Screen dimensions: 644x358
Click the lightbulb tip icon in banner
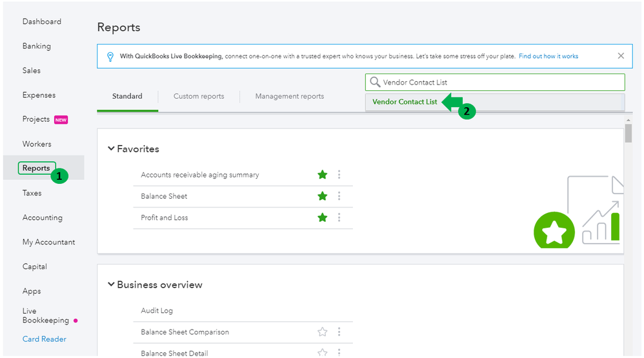coord(110,57)
